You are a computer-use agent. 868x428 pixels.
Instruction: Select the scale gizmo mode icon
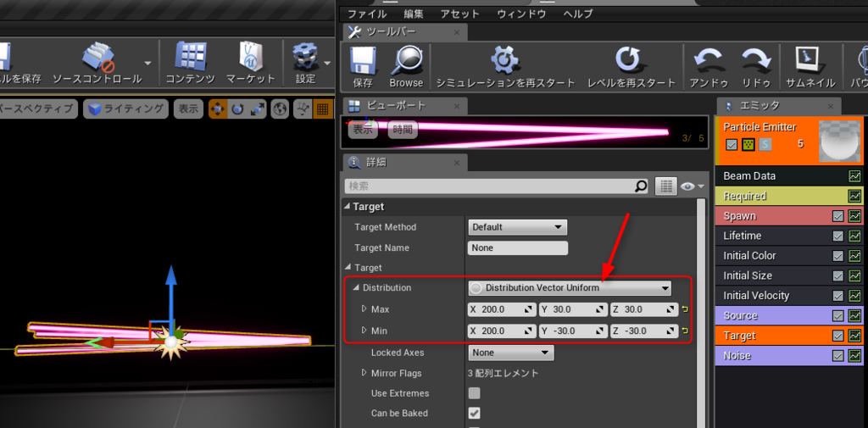[258, 109]
